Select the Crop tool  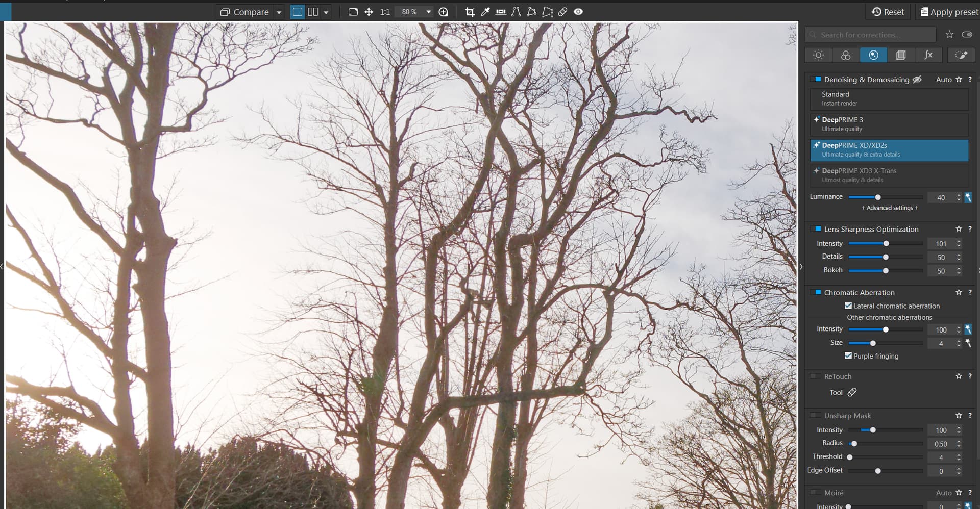pyautogui.click(x=470, y=12)
